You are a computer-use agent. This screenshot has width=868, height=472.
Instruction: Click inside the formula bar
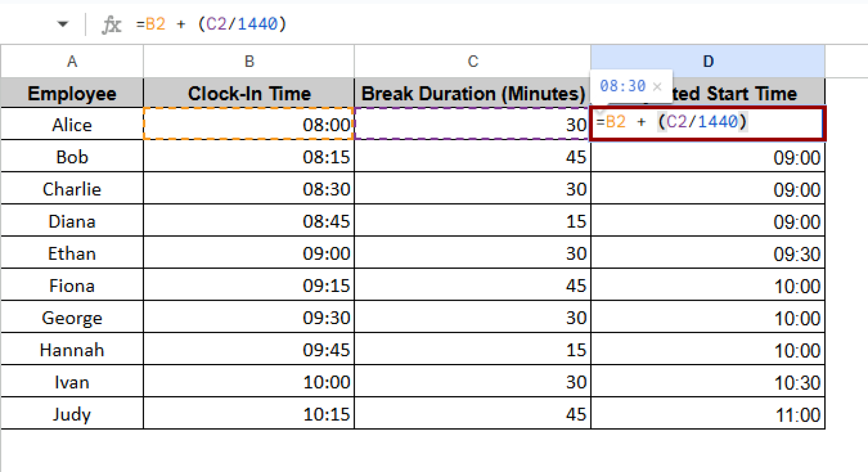pyautogui.click(x=339, y=24)
